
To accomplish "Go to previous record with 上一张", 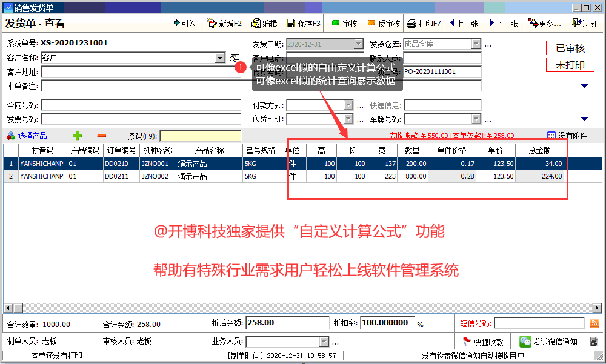I will coord(465,24).
